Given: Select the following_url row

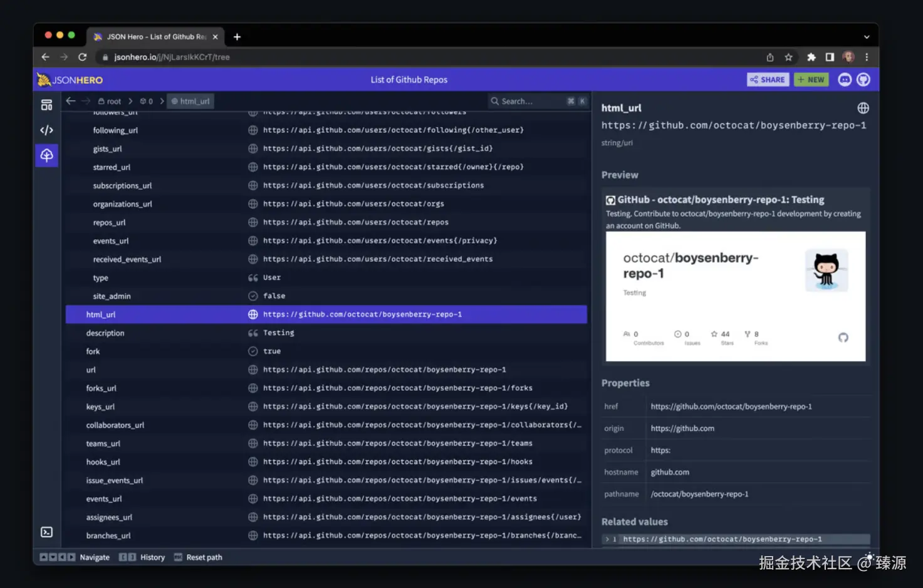Looking at the screenshot, I should tap(326, 130).
